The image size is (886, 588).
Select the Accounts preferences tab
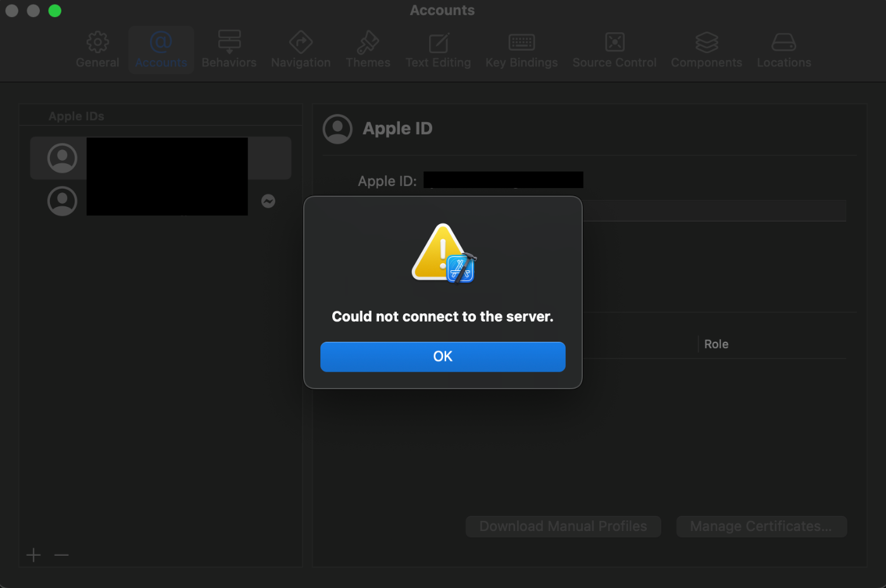point(161,50)
